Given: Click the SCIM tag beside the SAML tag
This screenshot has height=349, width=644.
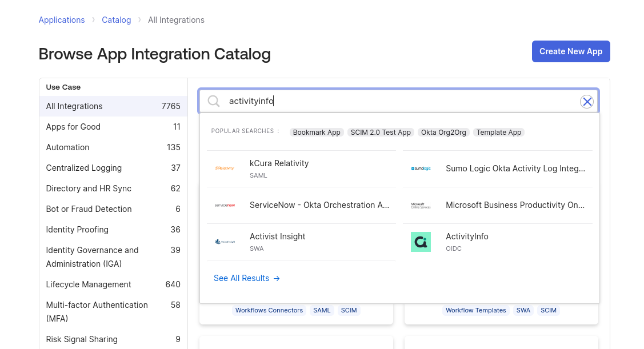Looking at the screenshot, I should (349, 310).
